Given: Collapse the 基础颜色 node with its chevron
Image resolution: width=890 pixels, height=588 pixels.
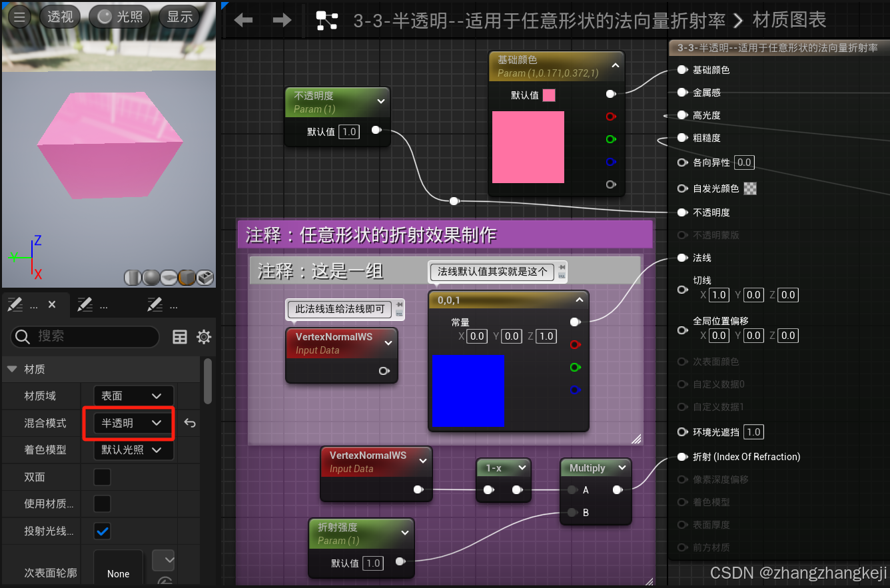Looking at the screenshot, I should [615, 65].
